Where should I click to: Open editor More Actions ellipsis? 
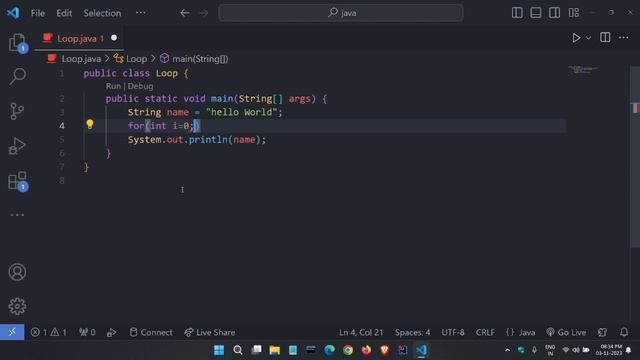[x=623, y=38]
